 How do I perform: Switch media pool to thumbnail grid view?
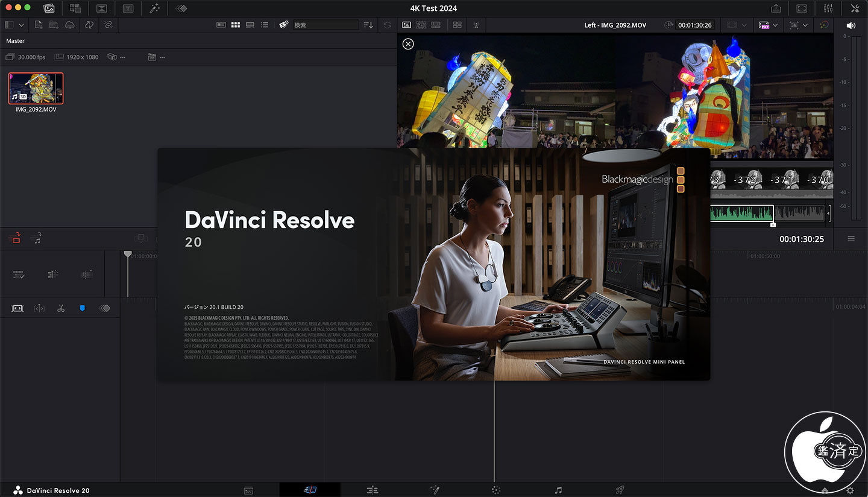coord(236,25)
